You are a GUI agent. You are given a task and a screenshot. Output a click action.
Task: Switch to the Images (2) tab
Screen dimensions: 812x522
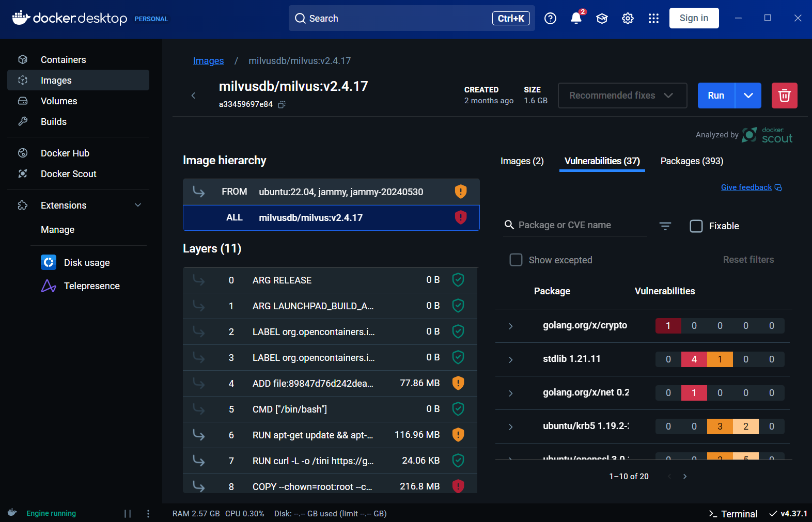point(522,161)
